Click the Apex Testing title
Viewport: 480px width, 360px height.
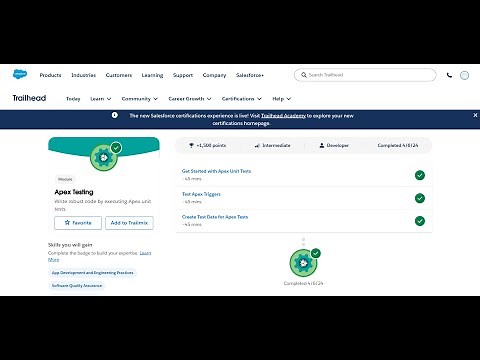tap(74, 192)
